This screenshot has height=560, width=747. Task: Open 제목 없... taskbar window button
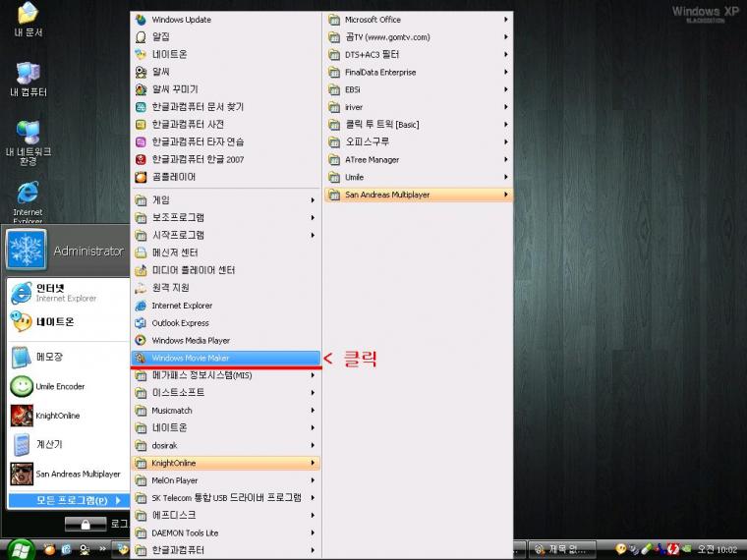562,550
